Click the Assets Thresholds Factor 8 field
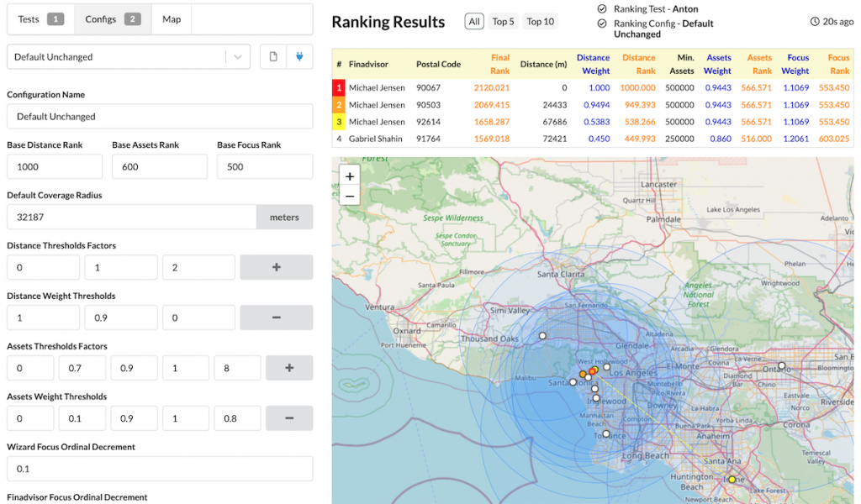 click(237, 368)
